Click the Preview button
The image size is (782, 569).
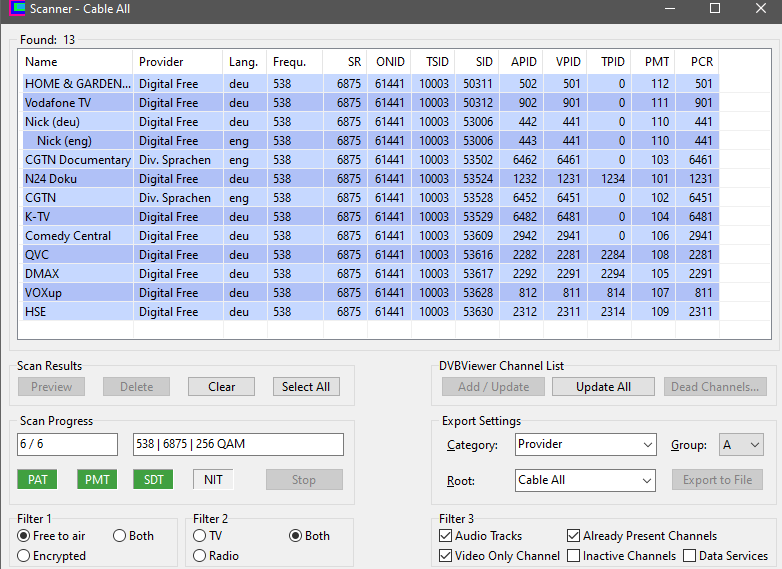point(51,386)
